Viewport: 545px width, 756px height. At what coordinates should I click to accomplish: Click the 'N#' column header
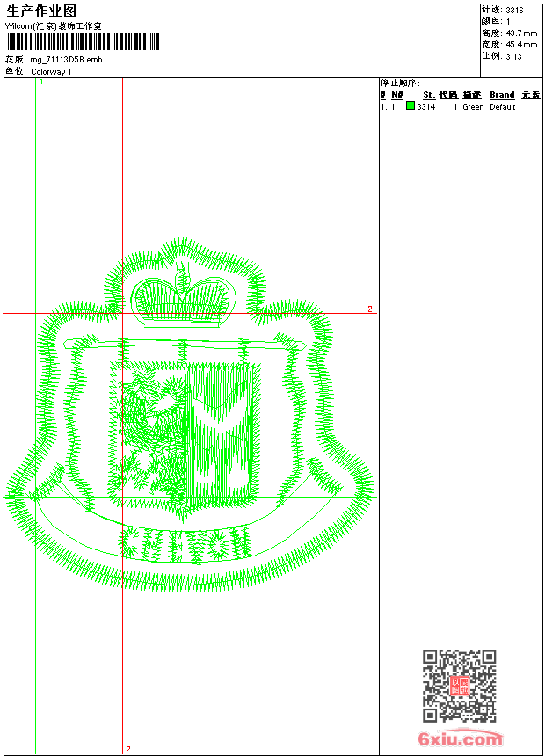click(397, 95)
